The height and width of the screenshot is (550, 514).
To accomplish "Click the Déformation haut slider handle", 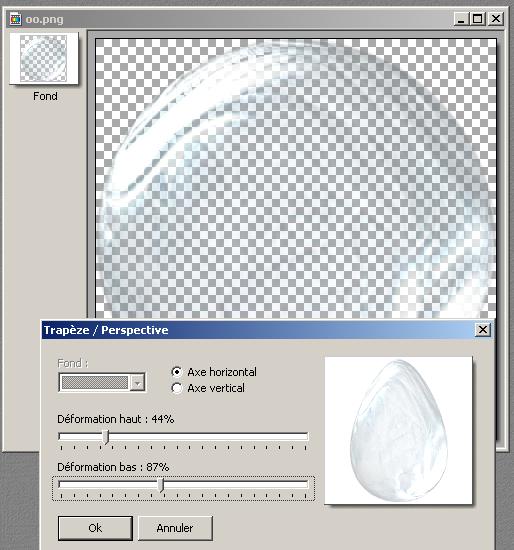I will [x=105, y=437].
